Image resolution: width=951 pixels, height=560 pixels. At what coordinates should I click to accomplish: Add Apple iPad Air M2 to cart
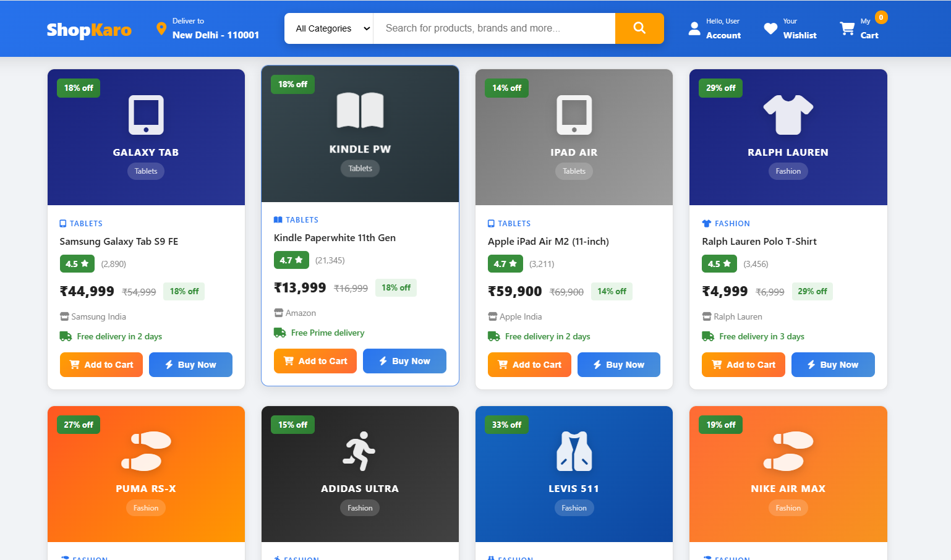[x=529, y=365]
